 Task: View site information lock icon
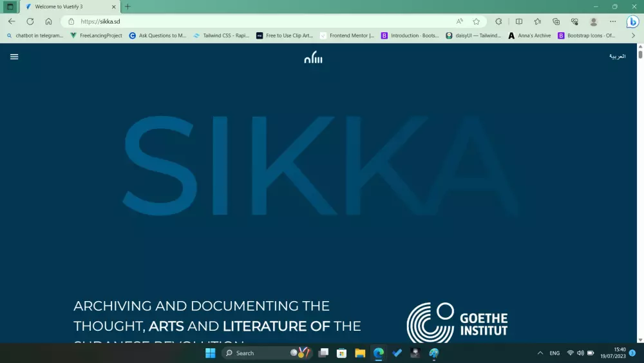point(71,21)
